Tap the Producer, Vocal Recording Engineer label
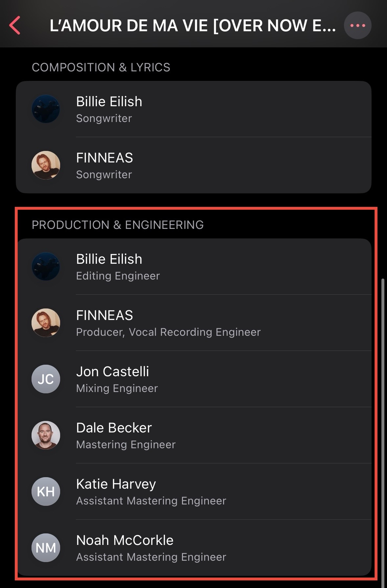 click(x=168, y=332)
